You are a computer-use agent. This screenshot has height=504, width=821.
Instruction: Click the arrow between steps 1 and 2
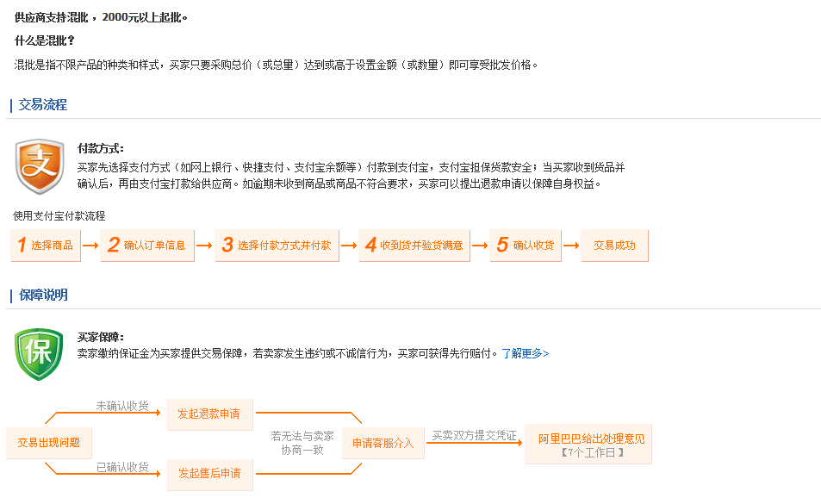click(90, 246)
